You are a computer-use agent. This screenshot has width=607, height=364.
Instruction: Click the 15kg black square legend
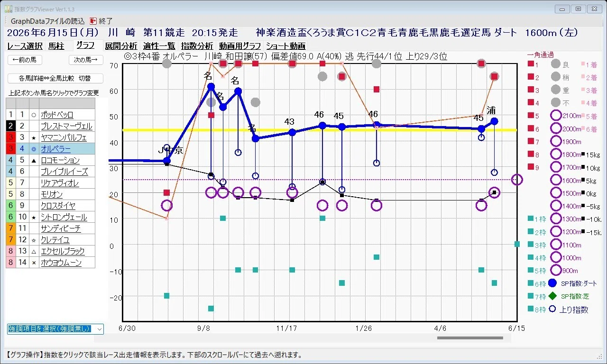(583, 155)
